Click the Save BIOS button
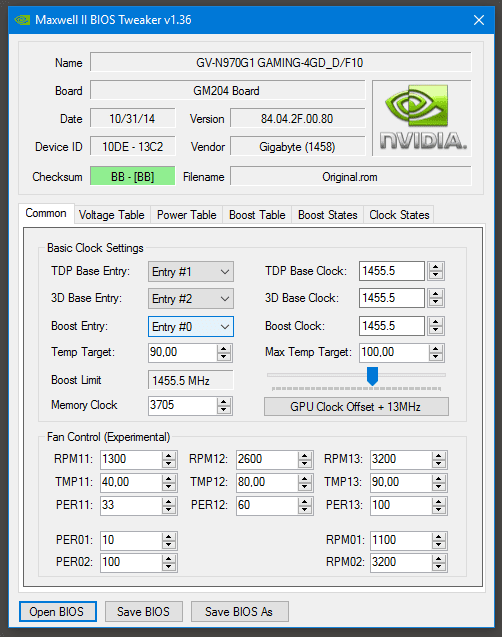 click(x=144, y=611)
